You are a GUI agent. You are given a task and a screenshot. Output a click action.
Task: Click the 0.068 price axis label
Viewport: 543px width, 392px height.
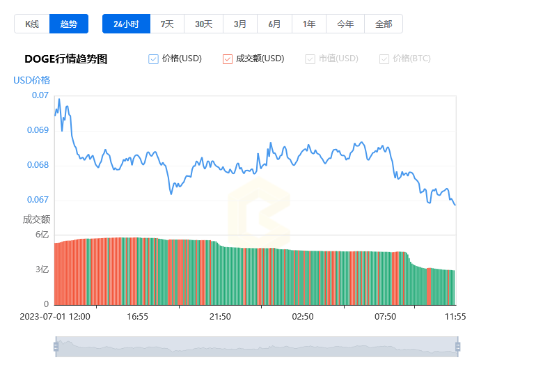pyautogui.click(x=38, y=165)
